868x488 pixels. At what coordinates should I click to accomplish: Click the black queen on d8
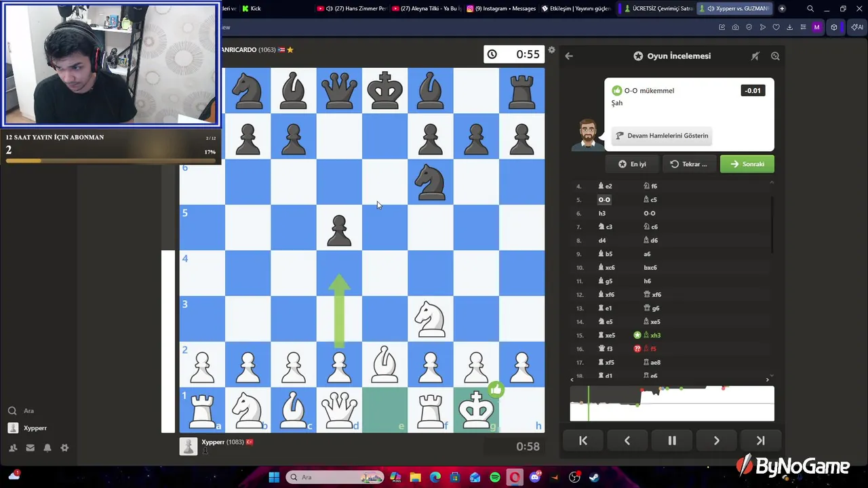click(x=339, y=90)
